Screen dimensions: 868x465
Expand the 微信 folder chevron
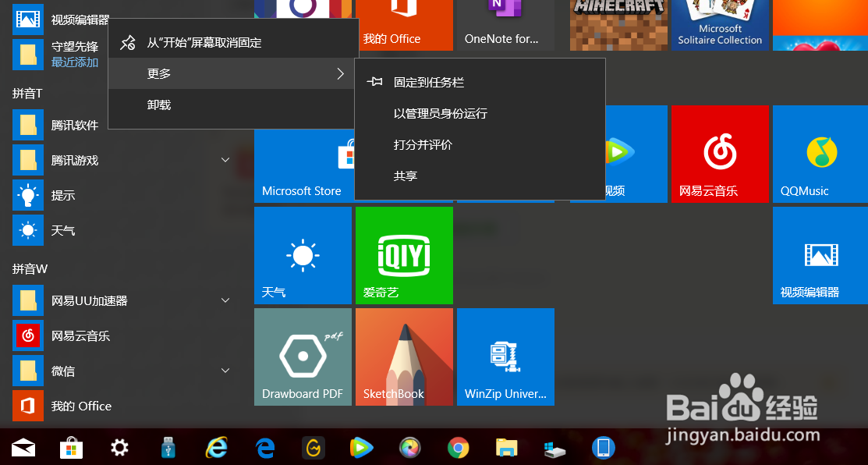pyautogui.click(x=225, y=371)
